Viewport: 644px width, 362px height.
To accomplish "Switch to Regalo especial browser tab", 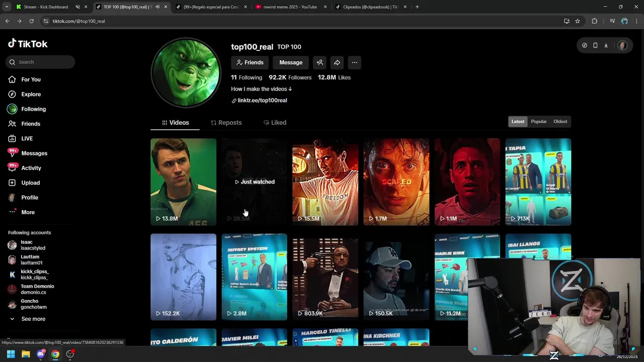I will click(x=210, y=7).
